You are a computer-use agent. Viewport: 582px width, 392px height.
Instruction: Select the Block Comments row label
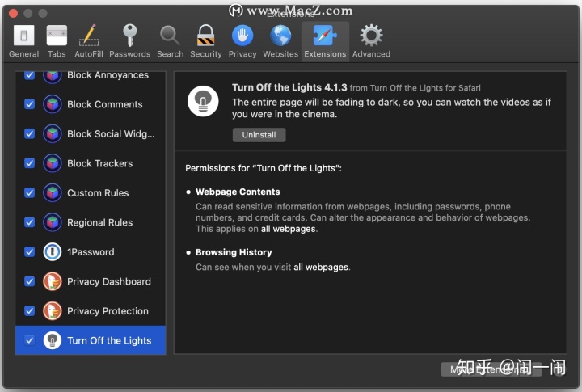pos(104,104)
